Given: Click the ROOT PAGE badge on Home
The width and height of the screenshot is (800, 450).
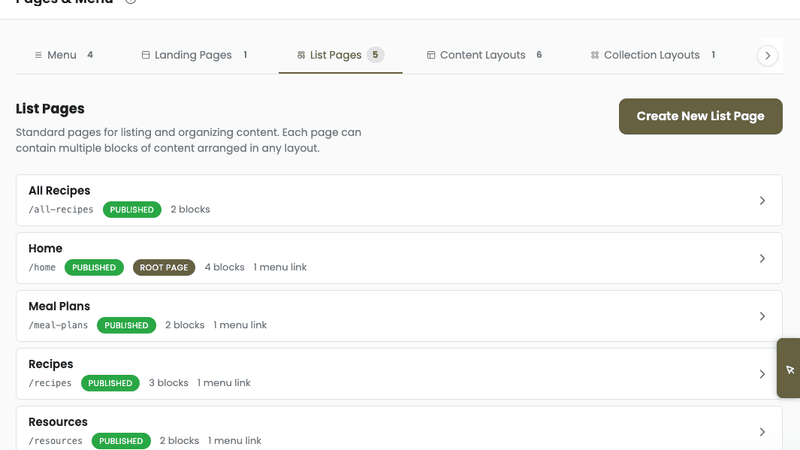Looking at the screenshot, I should pos(164,267).
